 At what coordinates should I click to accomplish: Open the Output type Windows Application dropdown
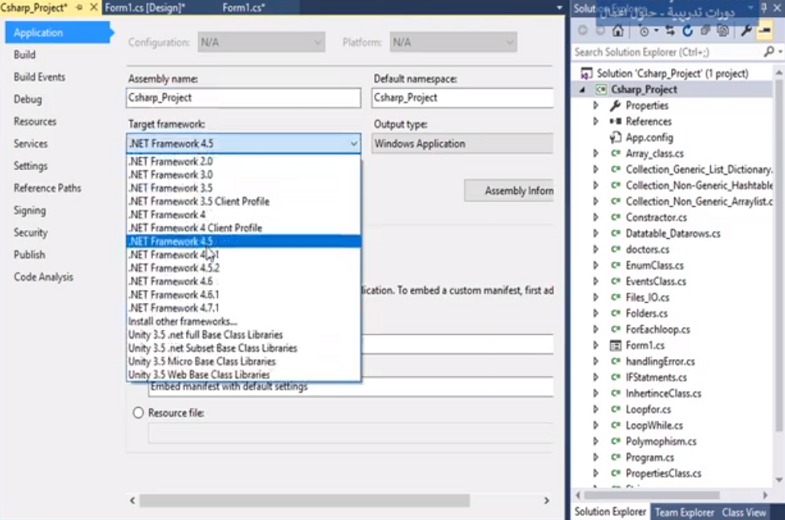click(463, 144)
